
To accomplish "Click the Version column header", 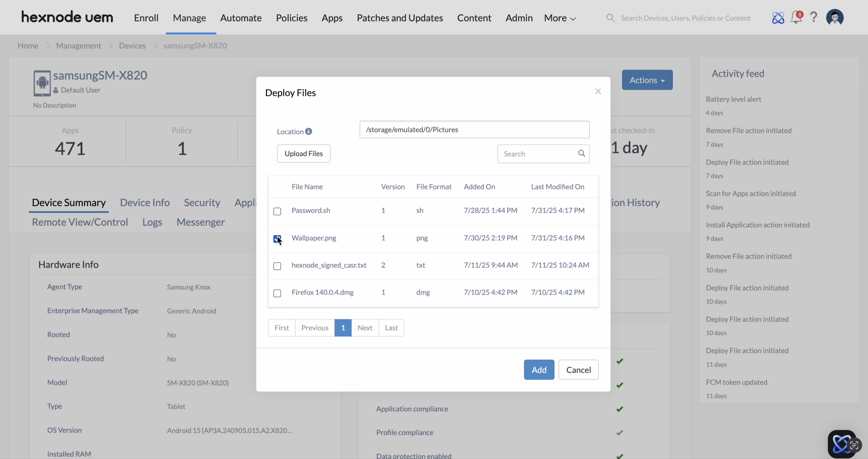I will pos(393,187).
